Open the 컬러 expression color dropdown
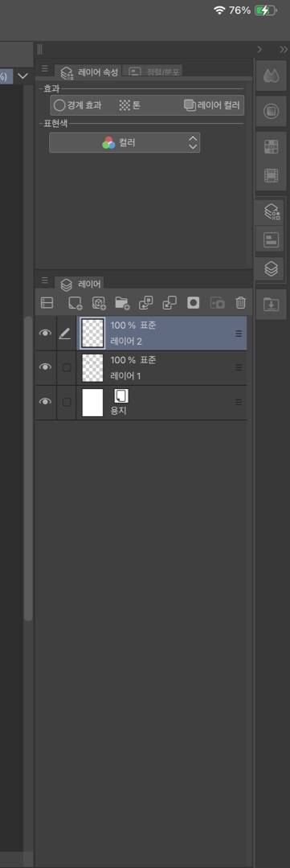290x868 pixels. (125, 143)
